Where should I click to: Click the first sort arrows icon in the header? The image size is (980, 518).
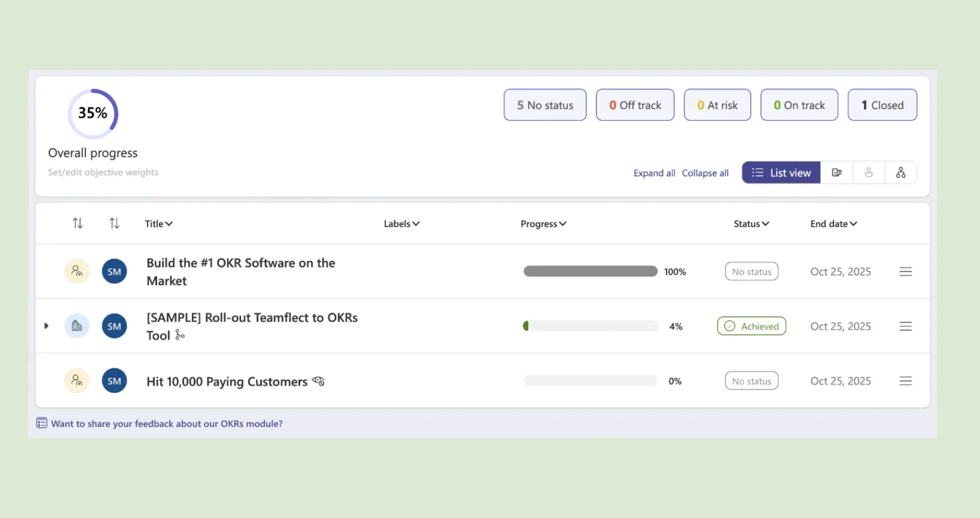(x=77, y=223)
